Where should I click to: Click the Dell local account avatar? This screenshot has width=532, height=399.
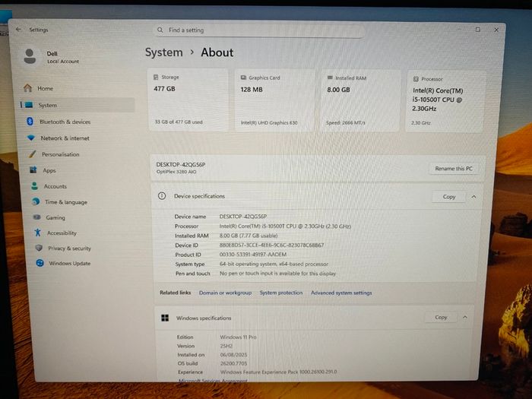click(x=30, y=56)
